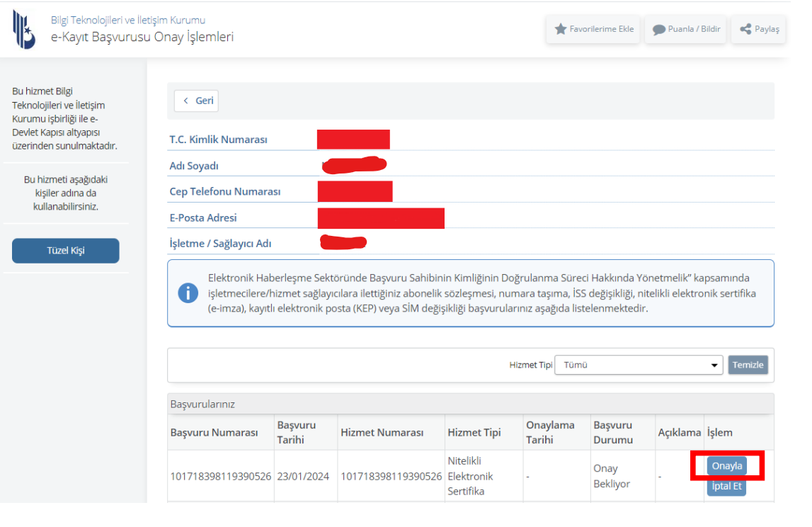Click the Paylaş share icon
This screenshot has width=812, height=527.
[x=745, y=29]
